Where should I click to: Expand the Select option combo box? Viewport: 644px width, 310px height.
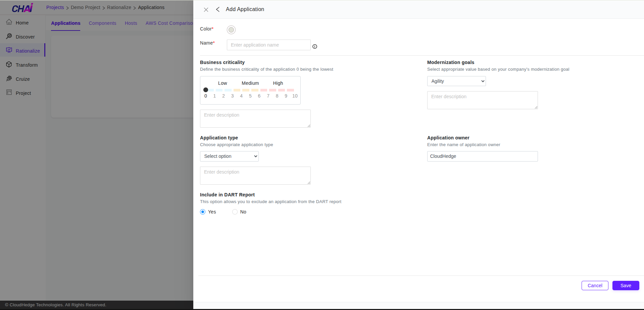[229, 156]
